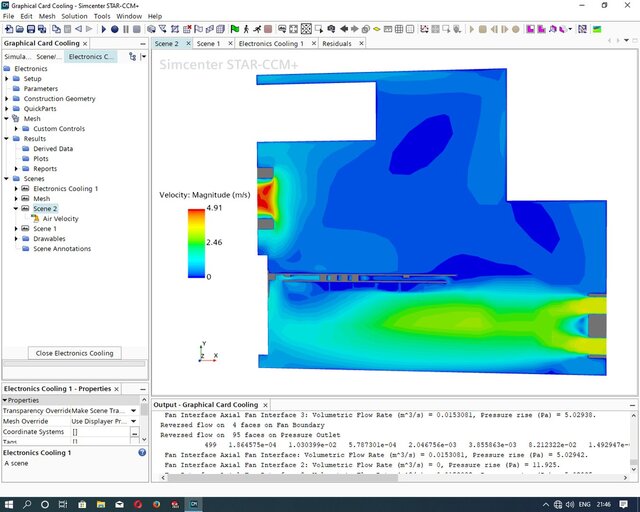Viewport: 640px width, 512px height.
Task: Open the File menu
Action: click(8, 16)
